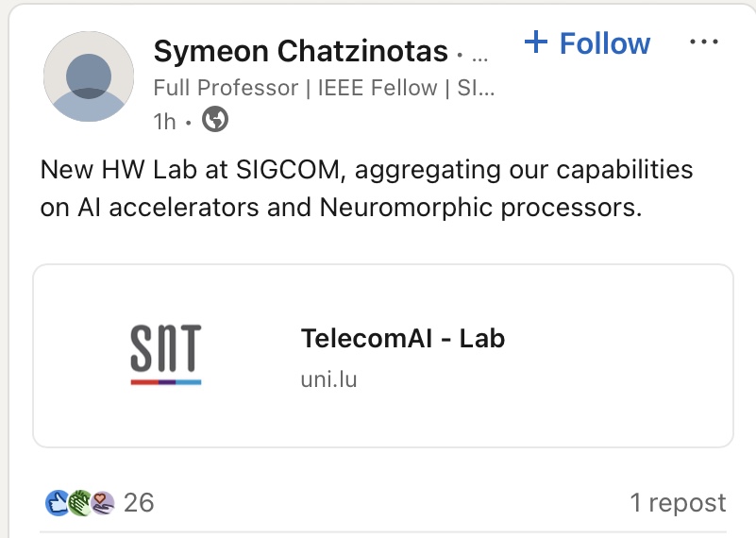The height and width of the screenshot is (538, 756).
Task: Open the TelecomAI - Lab link title
Action: click(x=402, y=338)
